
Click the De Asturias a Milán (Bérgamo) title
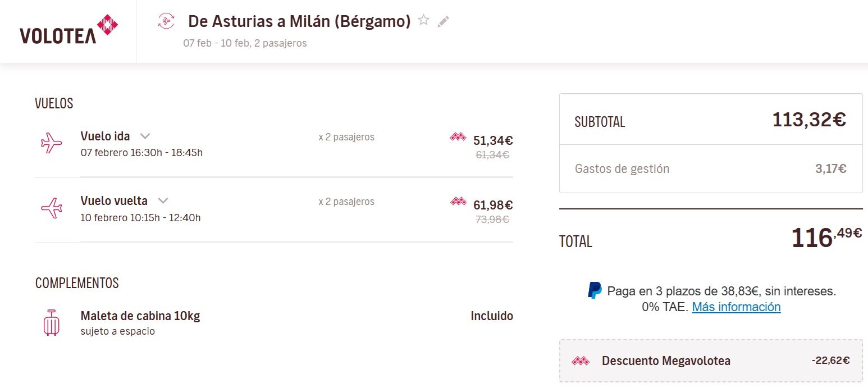pyautogui.click(x=299, y=21)
